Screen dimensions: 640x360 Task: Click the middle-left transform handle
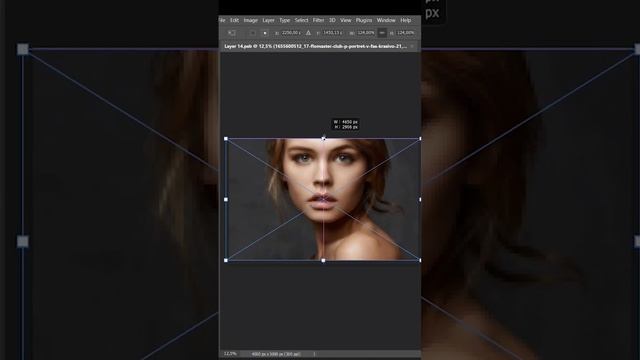pyautogui.click(x=226, y=200)
